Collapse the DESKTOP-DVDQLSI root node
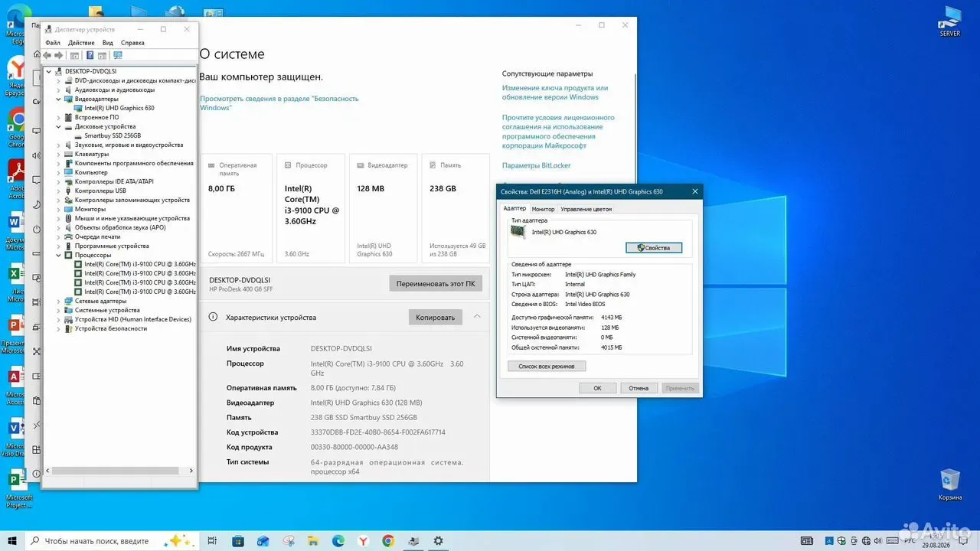This screenshot has width=980, height=551. point(50,71)
